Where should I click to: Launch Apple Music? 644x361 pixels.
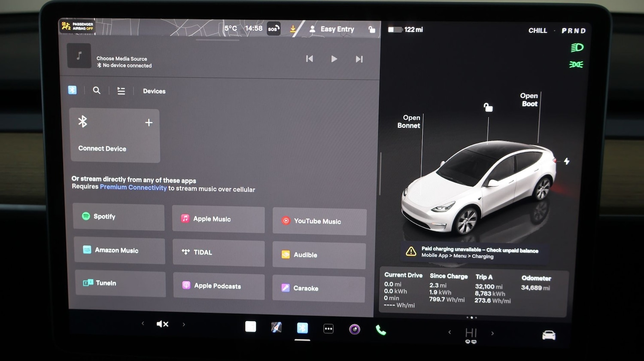point(218,219)
